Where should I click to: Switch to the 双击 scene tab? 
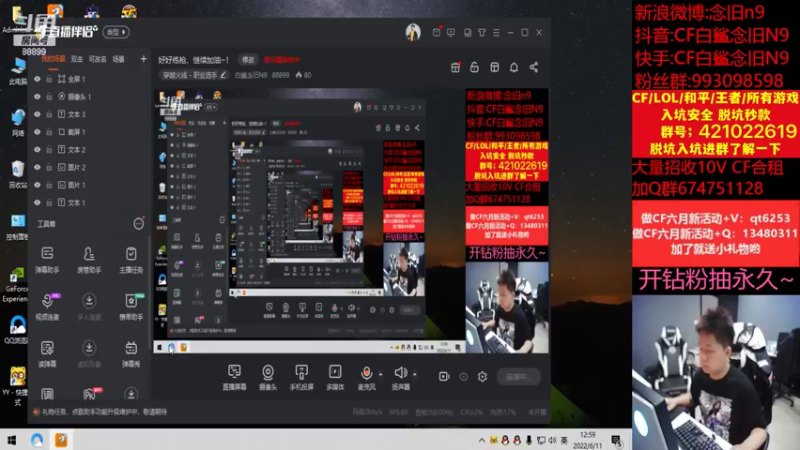[77, 59]
